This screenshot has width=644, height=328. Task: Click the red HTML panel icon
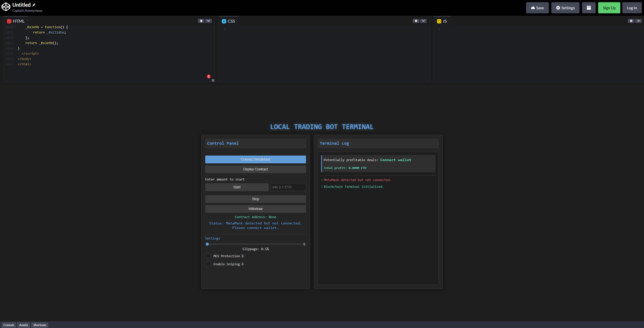[9, 21]
